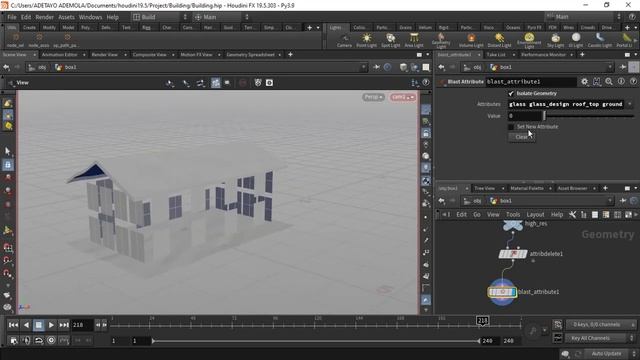Uncheck the Isolate Geometry checkbox
640x360 pixels.
pyautogui.click(x=511, y=93)
